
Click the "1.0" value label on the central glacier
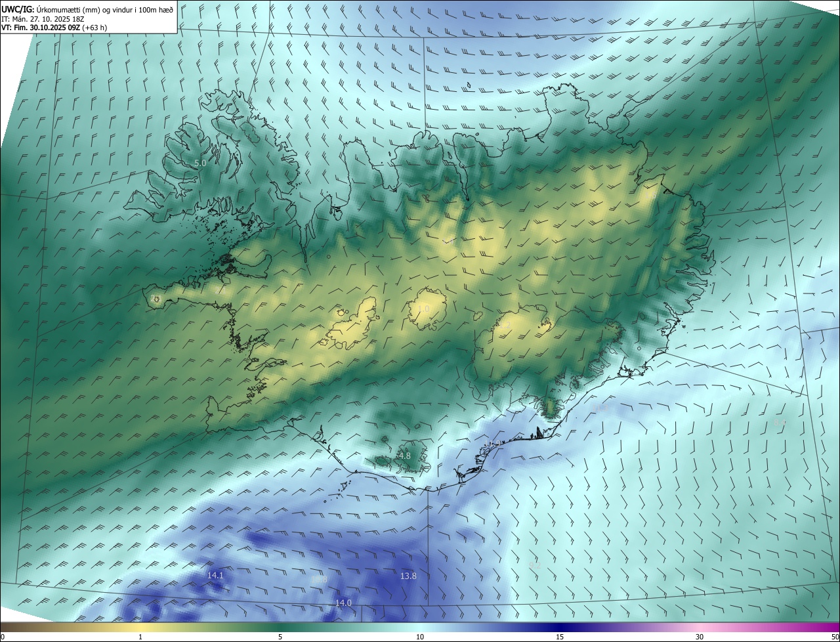pos(423,309)
